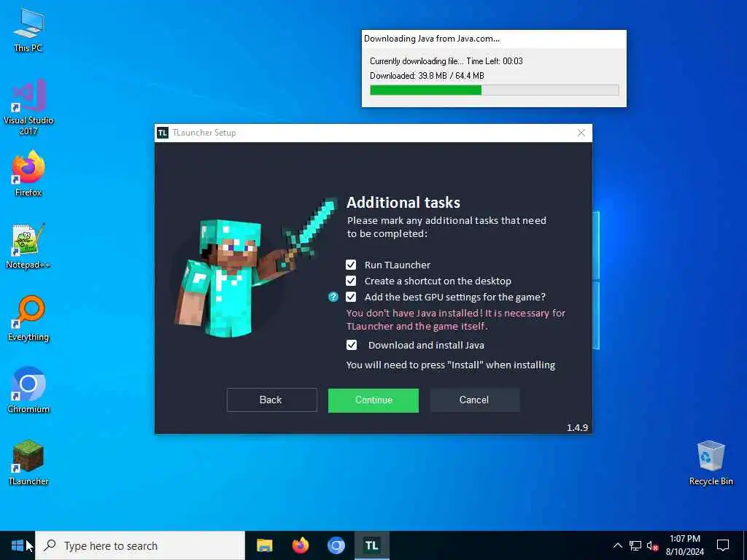The width and height of the screenshot is (747, 560).
Task: Select the TLauncher desktop shortcut
Action: click(28, 463)
